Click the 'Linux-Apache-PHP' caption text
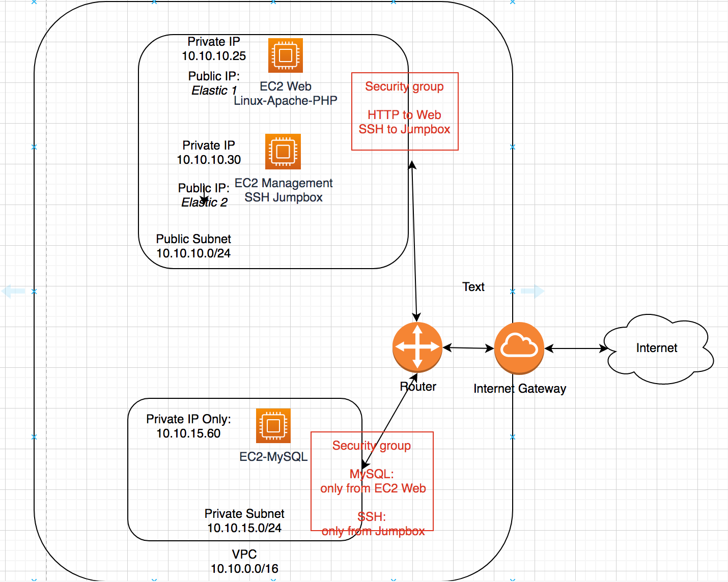The width and height of the screenshot is (728, 582). tap(286, 101)
